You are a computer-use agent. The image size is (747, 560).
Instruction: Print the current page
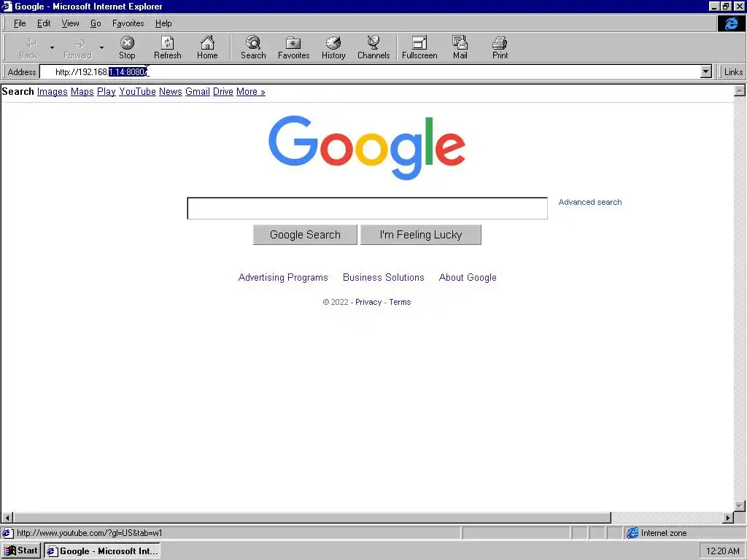coord(500,47)
